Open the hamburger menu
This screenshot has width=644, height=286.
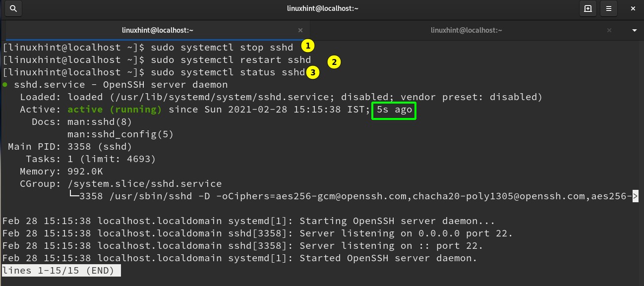[x=609, y=8]
